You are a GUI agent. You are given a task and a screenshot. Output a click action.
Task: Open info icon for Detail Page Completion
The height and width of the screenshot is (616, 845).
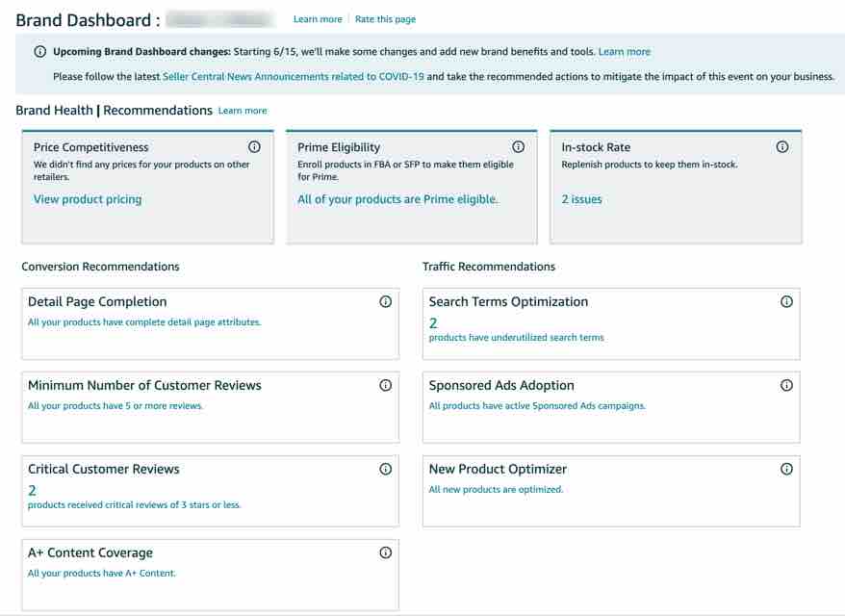coord(386,302)
